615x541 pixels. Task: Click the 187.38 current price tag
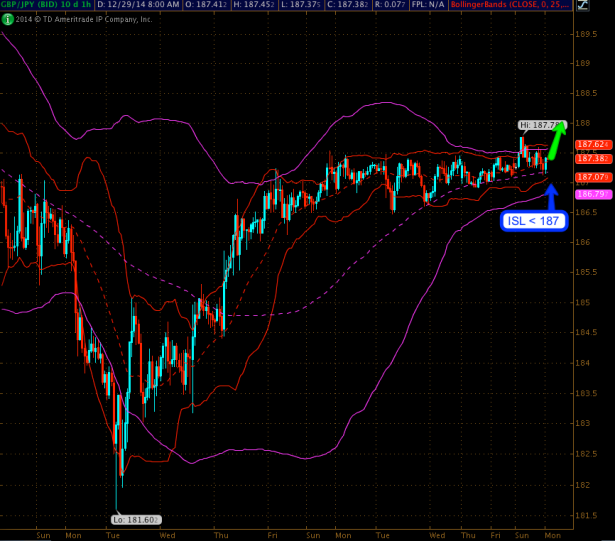[x=587, y=158]
